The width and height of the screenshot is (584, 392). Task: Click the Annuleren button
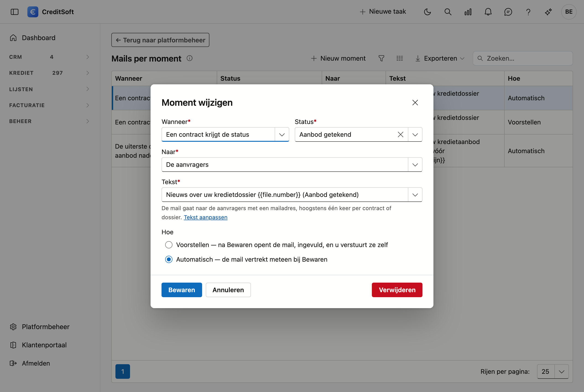pos(228,290)
